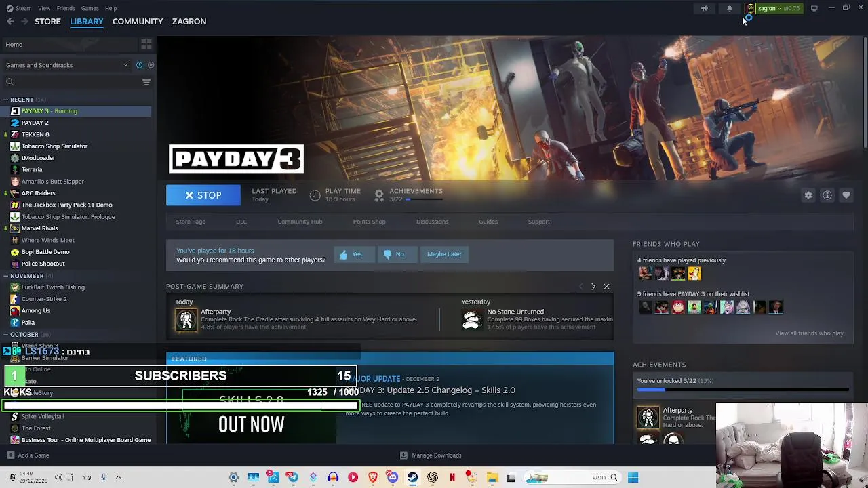Open PAYDAY 3 Store Page link

coord(191,222)
